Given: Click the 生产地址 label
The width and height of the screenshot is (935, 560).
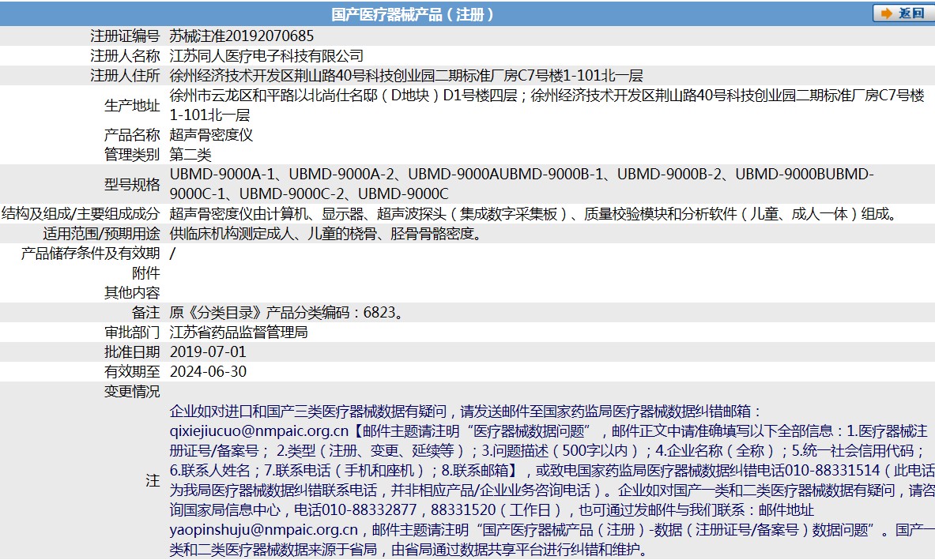Looking at the screenshot, I should (132, 106).
